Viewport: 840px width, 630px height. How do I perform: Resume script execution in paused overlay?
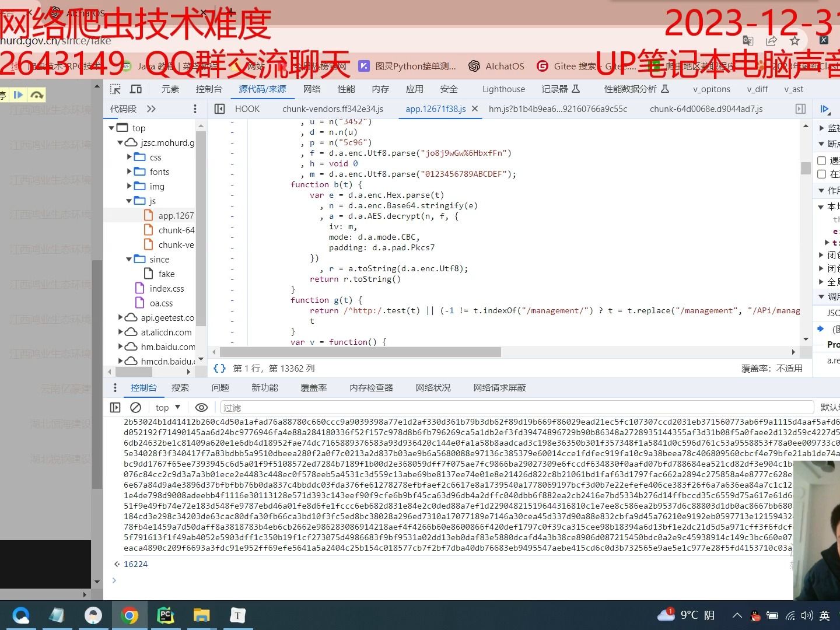coord(18,94)
